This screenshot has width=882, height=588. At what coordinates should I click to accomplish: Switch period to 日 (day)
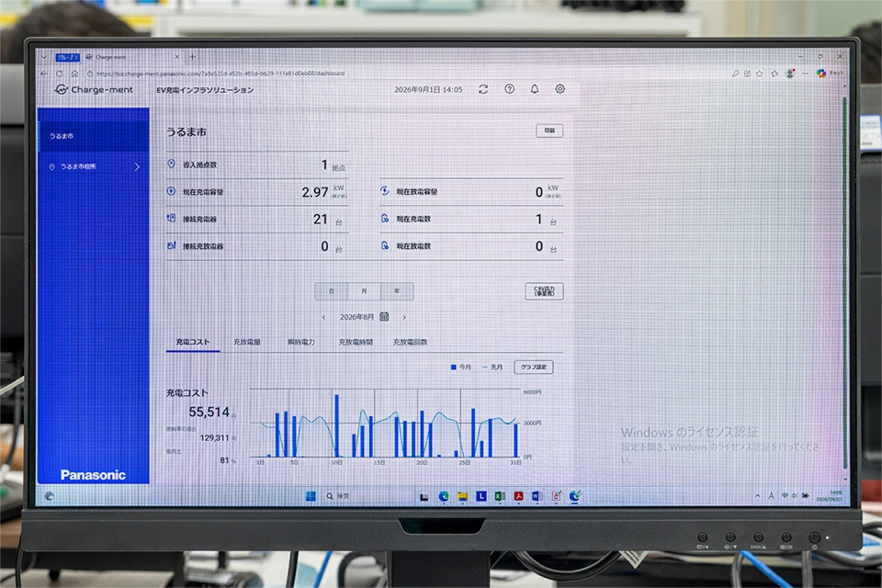(x=332, y=291)
